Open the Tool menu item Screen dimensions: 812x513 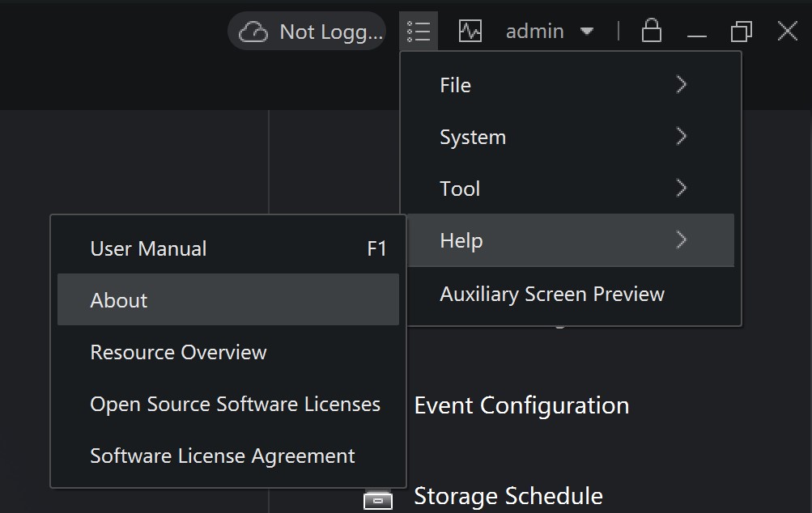tap(459, 189)
